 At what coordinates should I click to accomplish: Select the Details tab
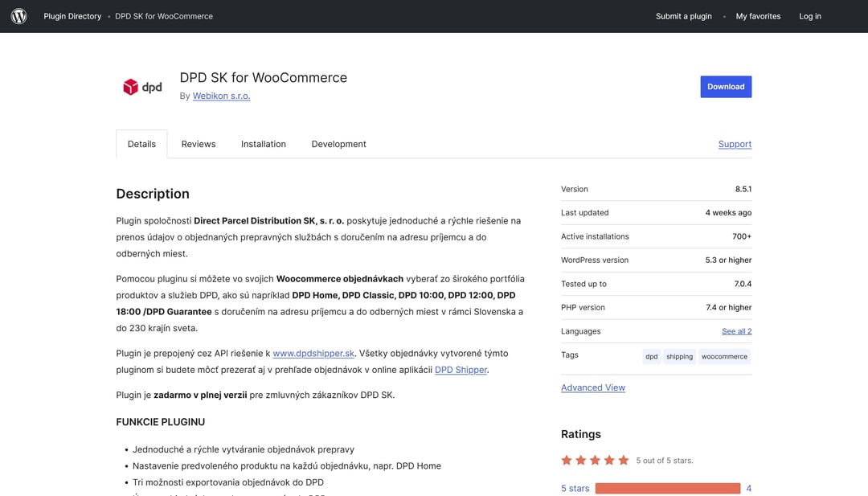(x=141, y=144)
